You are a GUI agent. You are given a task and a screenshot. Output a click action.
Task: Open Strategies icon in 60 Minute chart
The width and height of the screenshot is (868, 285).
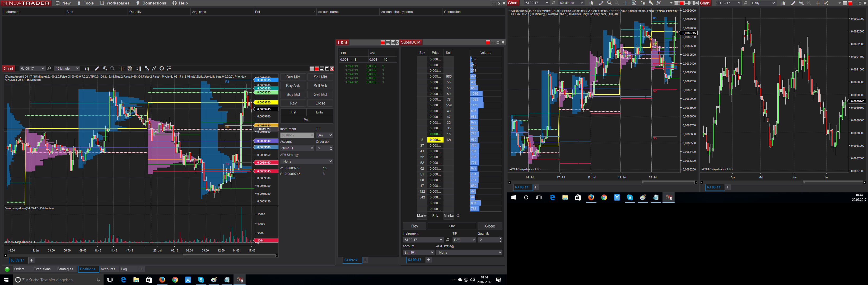(659, 3)
